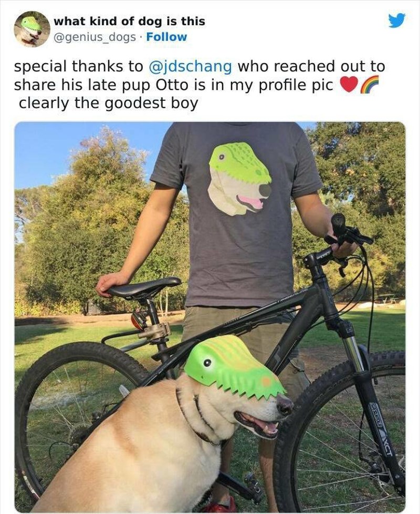Click the dog graphic on the gray T-shirt
Image resolution: width=420 pixels, height=514 pixels.
(x=239, y=179)
